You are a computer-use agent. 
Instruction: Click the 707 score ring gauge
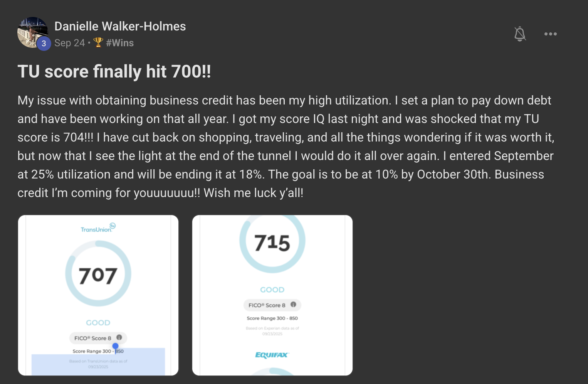point(98,274)
